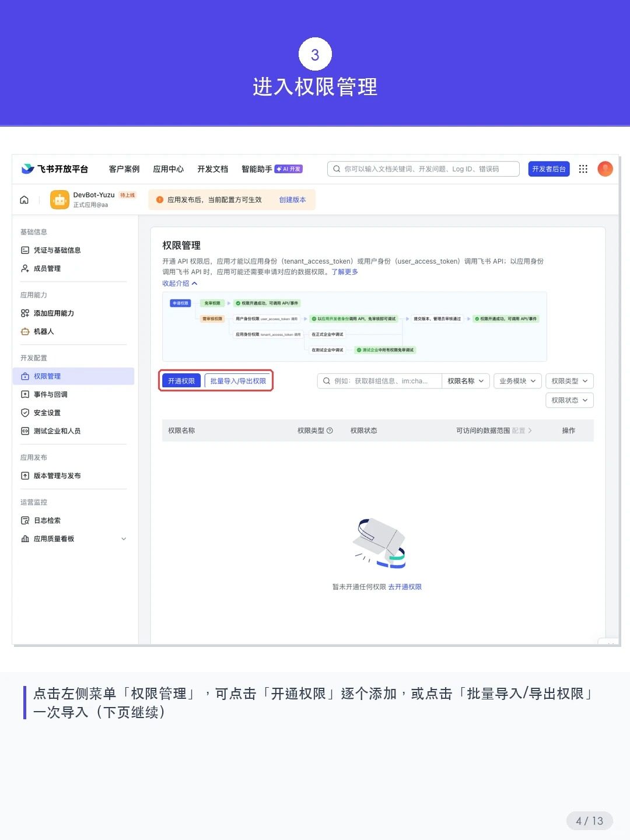Image resolution: width=630 pixels, height=840 pixels.
Task: Open the apps grid icon
Action: coord(583,169)
